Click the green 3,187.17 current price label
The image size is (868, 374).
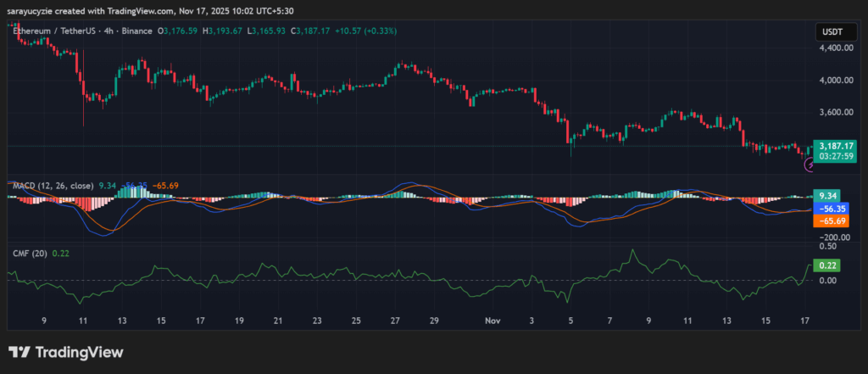click(832, 146)
